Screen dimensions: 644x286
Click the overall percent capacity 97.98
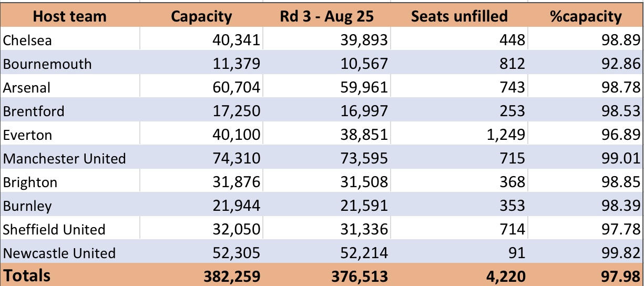click(585, 275)
